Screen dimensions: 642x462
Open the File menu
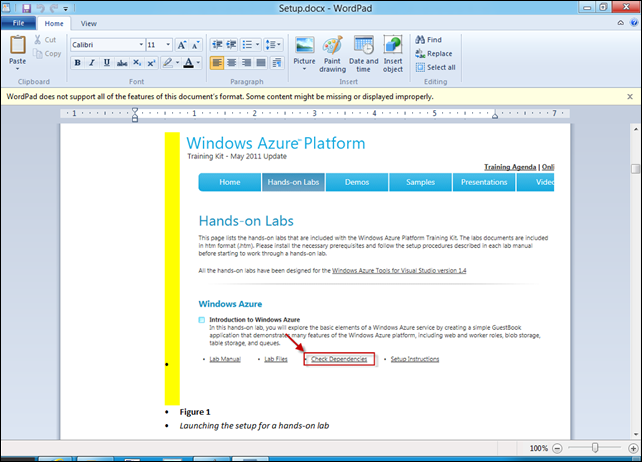pos(18,23)
